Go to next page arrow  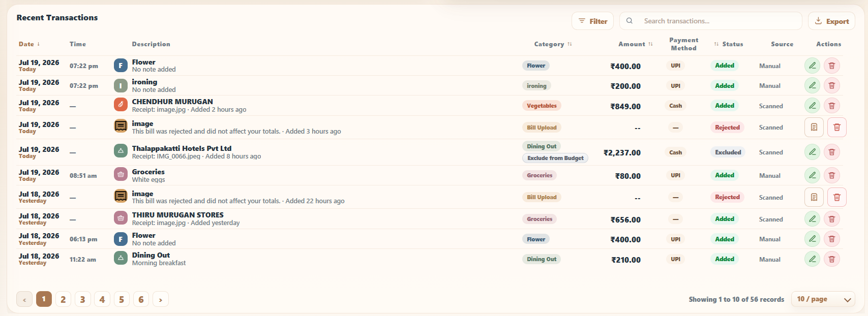tap(161, 299)
